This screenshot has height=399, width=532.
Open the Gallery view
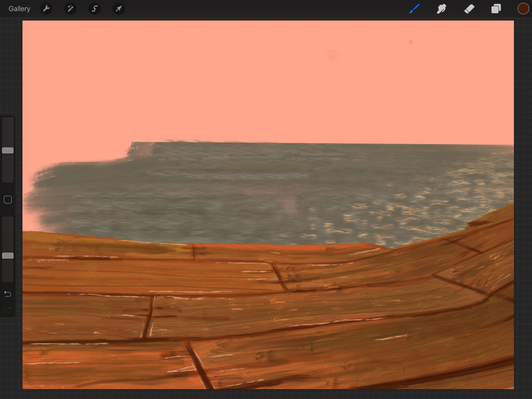pos(19,9)
